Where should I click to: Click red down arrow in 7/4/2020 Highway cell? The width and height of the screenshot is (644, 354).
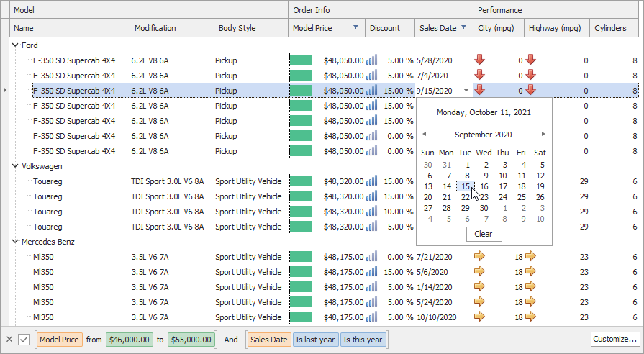(x=530, y=75)
